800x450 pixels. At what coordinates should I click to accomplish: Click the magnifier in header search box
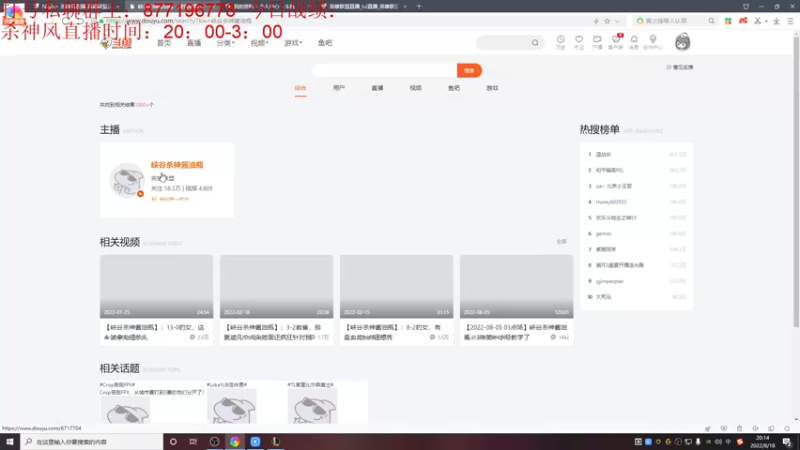pyautogui.click(x=535, y=43)
